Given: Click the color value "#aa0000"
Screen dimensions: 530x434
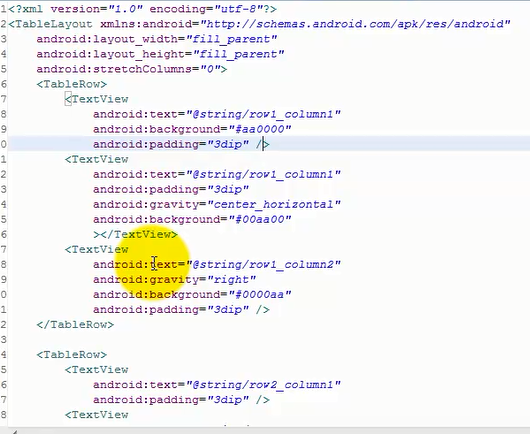Looking at the screenshot, I should [260, 129].
